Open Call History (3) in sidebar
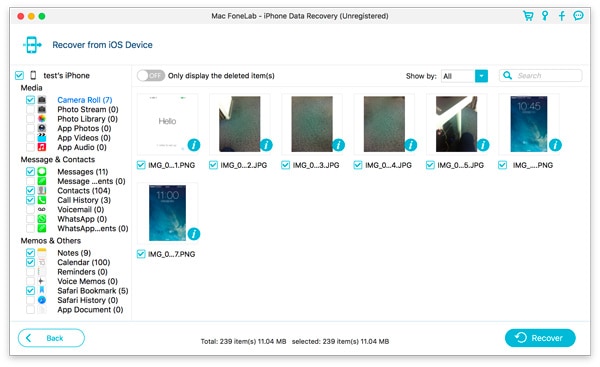Viewport: 600px width, 367px height. pos(84,200)
